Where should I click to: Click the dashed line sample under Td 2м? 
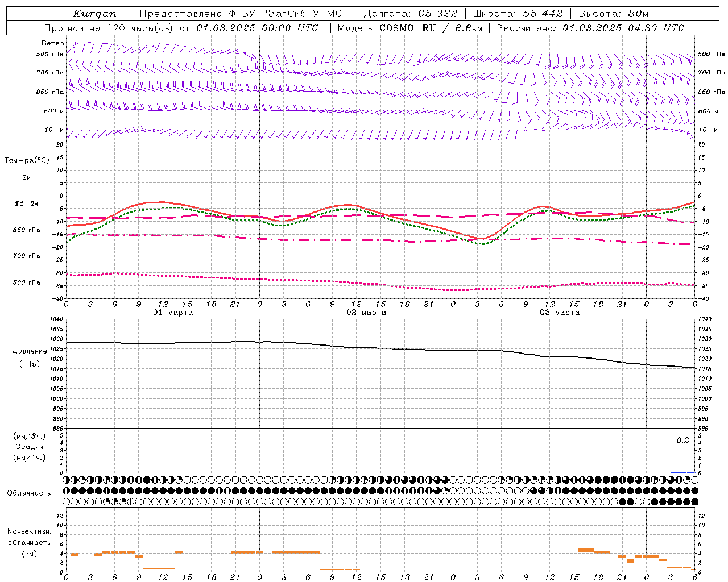(26, 210)
